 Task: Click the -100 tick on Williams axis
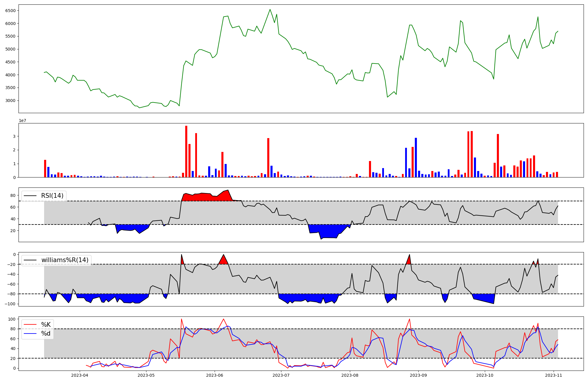click(x=11, y=304)
